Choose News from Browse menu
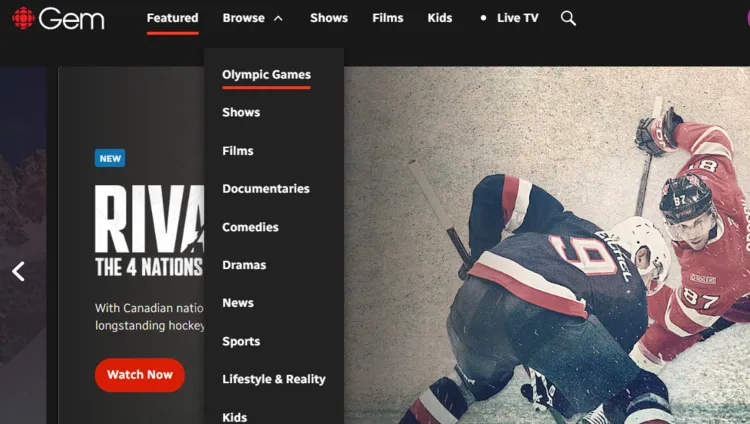750x424 pixels. pyautogui.click(x=238, y=303)
